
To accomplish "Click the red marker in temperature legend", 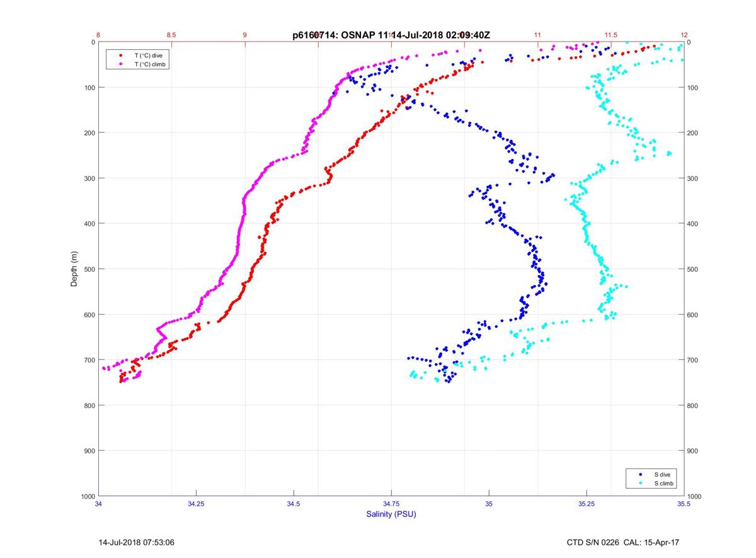I will (121, 55).
